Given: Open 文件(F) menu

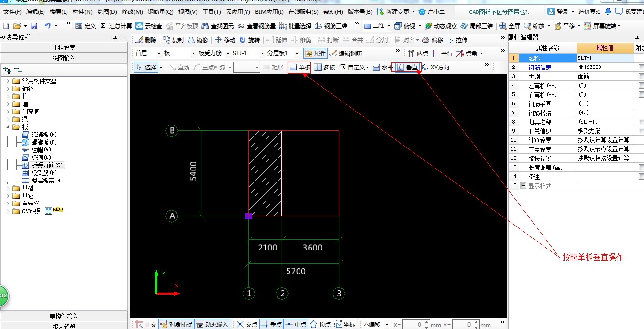Looking at the screenshot, I should pos(12,11).
